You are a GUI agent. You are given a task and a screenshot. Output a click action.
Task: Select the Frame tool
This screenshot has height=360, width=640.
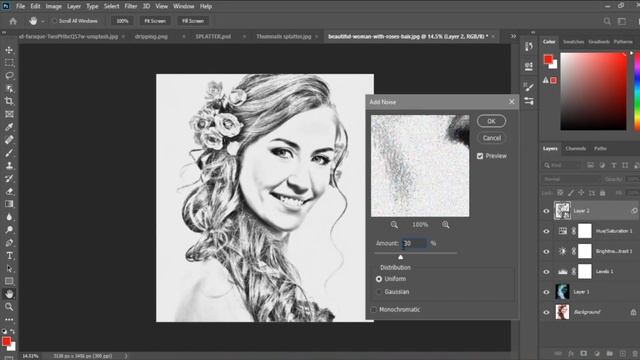(x=9, y=114)
